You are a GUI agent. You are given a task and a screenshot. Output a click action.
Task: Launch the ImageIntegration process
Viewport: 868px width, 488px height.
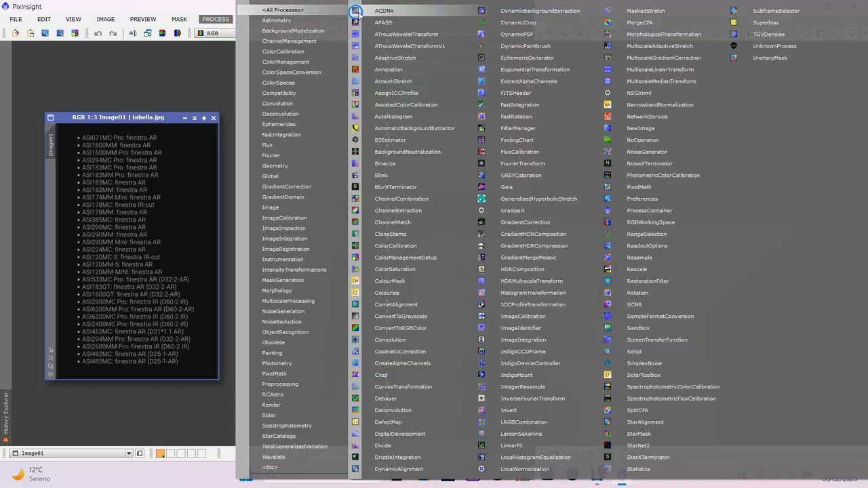pyautogui.click(x=523, y=340)
